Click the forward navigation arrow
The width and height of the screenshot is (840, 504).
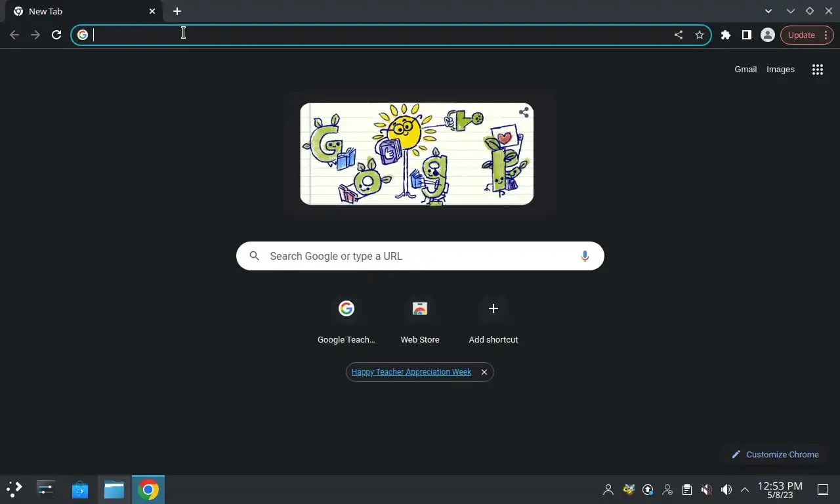point(35,35)
